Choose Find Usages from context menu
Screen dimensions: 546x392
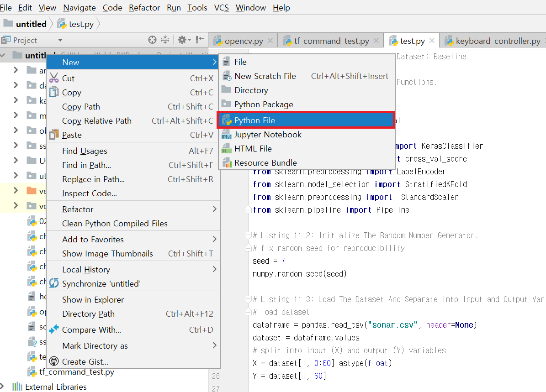[133, 151]
